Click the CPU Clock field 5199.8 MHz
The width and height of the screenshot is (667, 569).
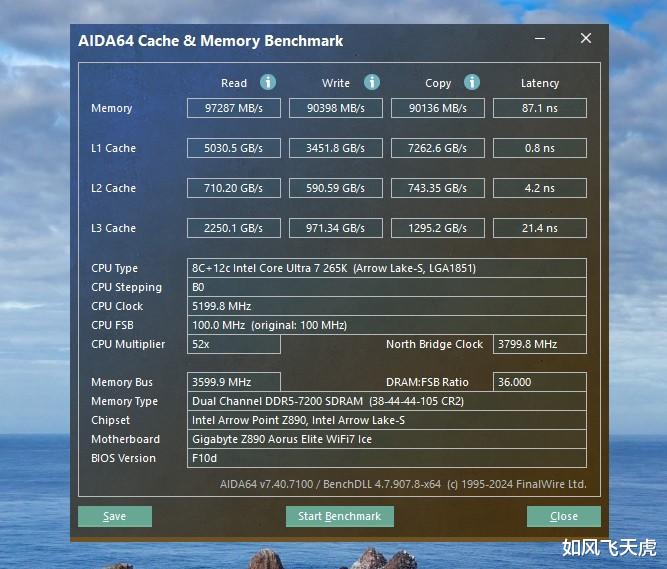click(x=387, y=306)
